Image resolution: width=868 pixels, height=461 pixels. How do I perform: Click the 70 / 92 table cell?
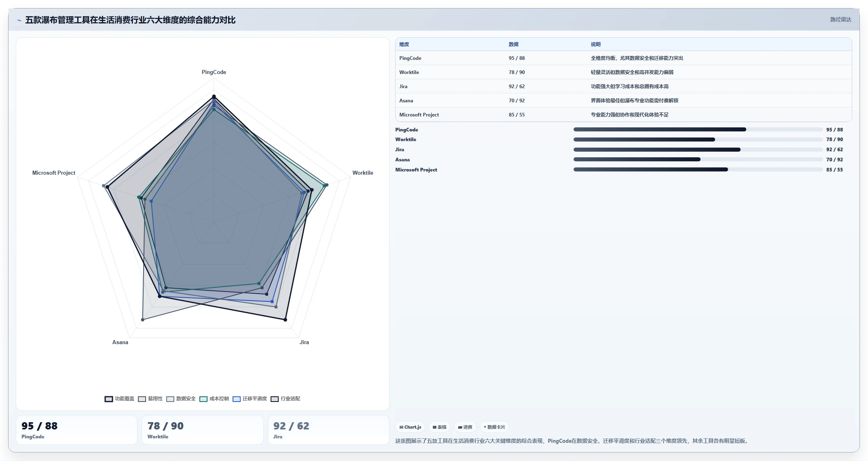[517, 101]
